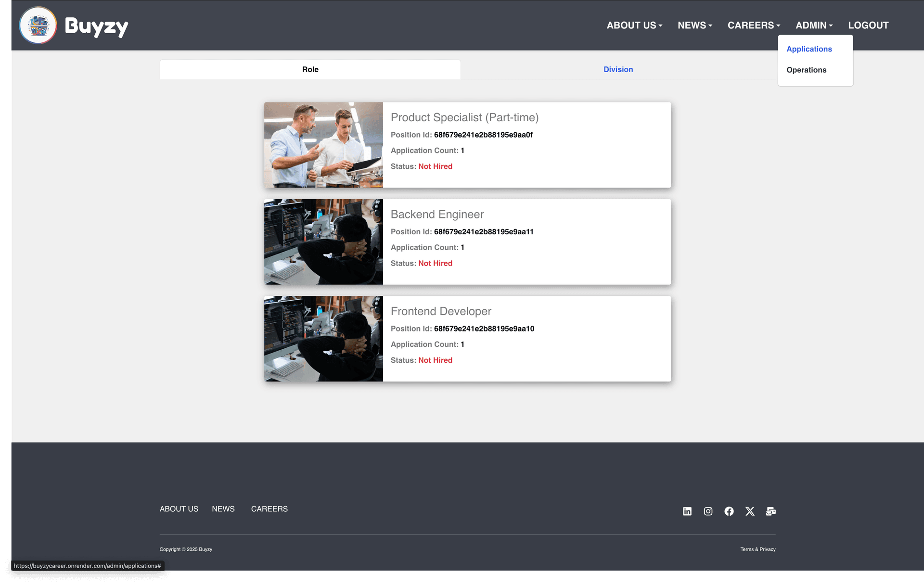The height and width of the screenshot is (584, 924).
Task: Click the Logout link
Action: [868, 25]
